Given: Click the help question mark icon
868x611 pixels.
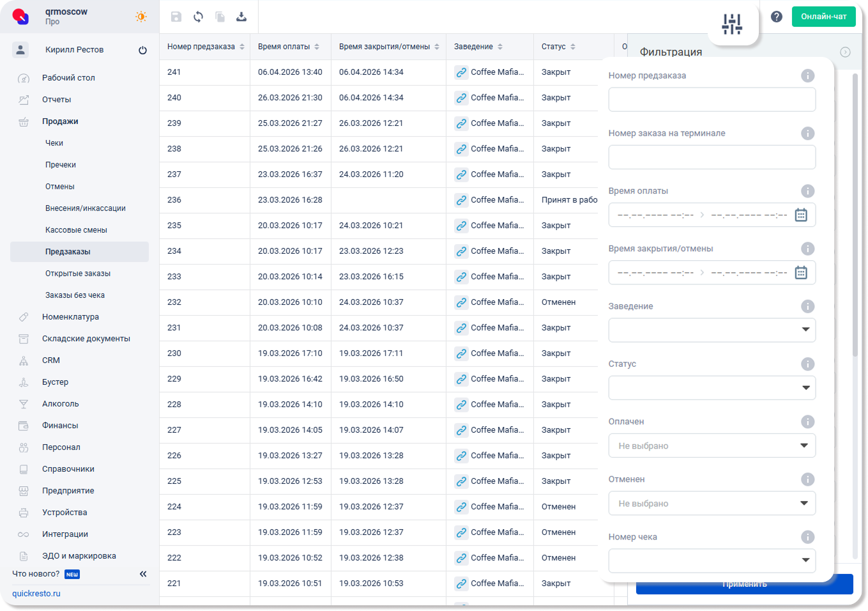Looking at the screenshot, I should tap(777, 17).
